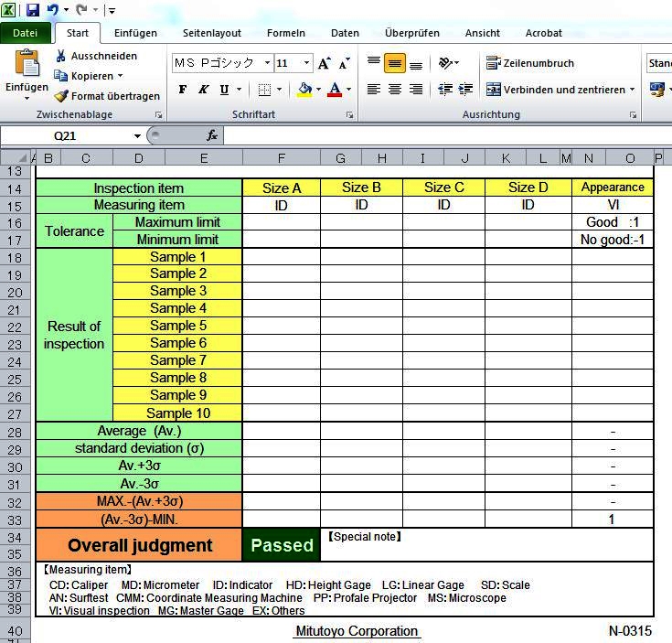Click the insert function fx icon
Screen dimensions: 672x643
click(x=212, y=136)
